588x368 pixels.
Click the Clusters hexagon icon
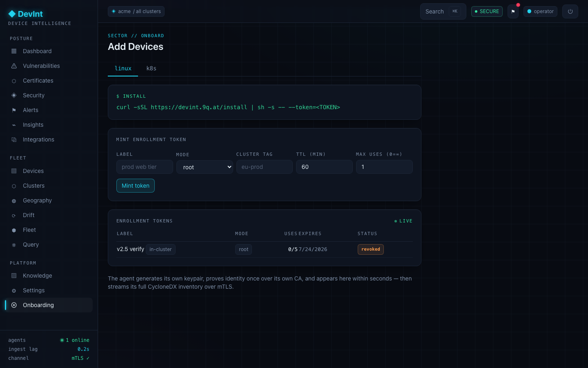[14, 186]
